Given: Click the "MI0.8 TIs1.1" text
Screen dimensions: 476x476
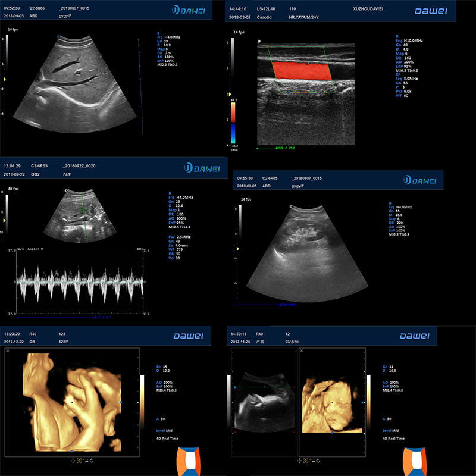Looking at the screenshot, I should pyautogui.click(x=180, y=227).
